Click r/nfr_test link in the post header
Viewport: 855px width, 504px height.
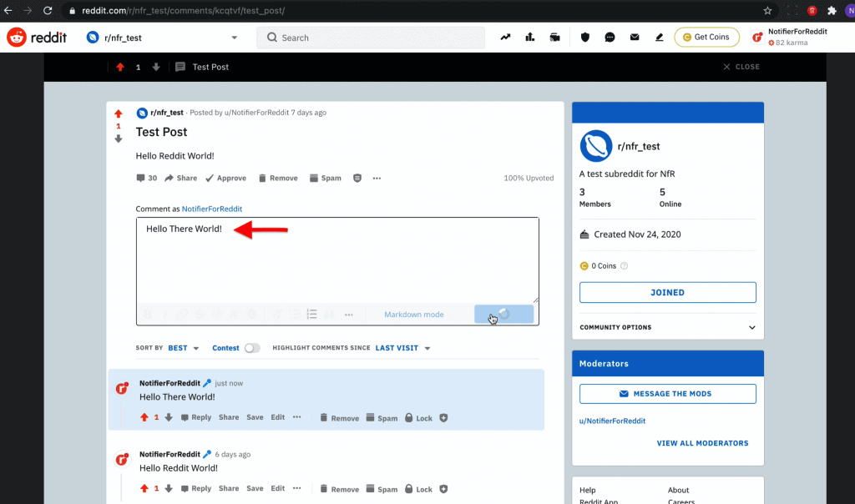click(167, 113)
